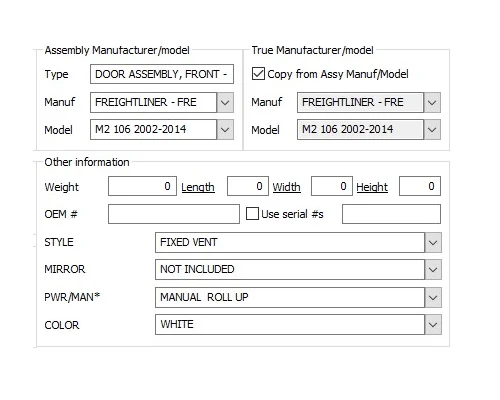Click the serial numbers text box
500x400 pixels.
point(391,214)
